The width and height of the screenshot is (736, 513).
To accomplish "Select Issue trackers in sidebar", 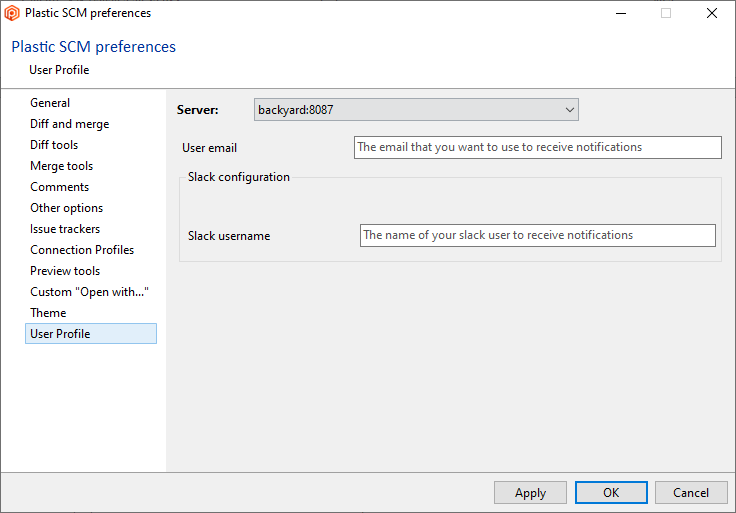I will [65, 229].
